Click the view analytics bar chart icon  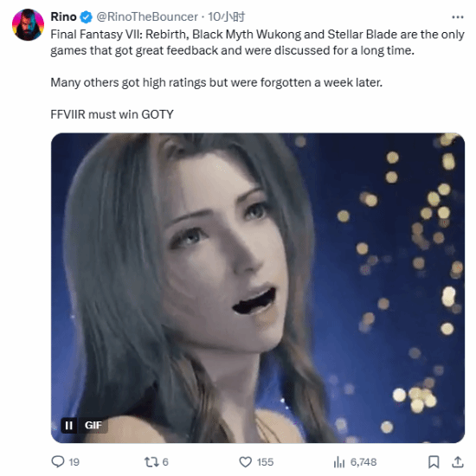point(339,462)
